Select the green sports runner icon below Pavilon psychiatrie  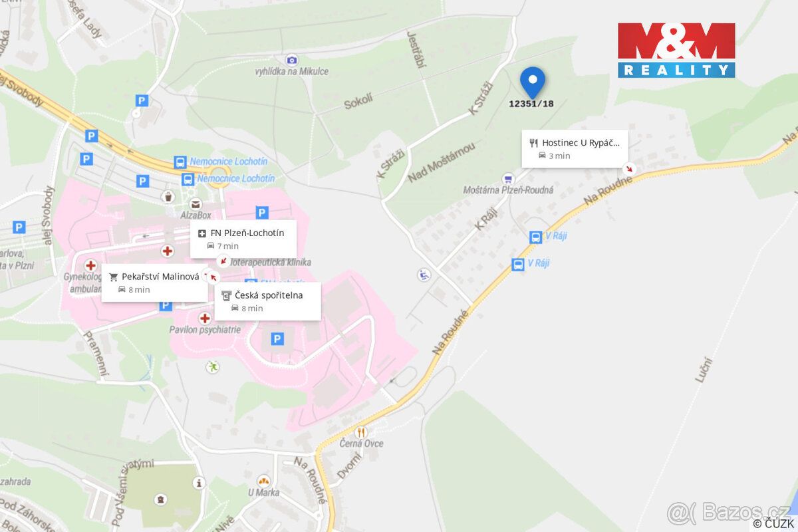pyautogui.click(x=212, y=366)
